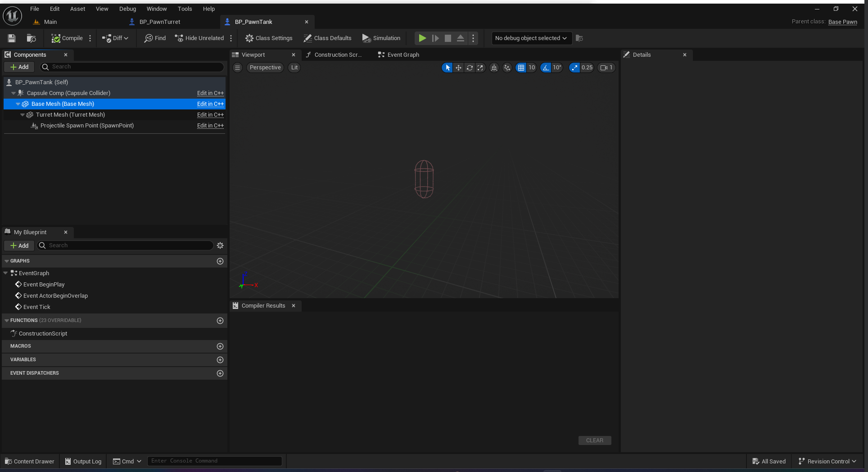This screenshot has width=868, height=472.
Task: Toggle Simulation mode
Action: tap(381, 38)
